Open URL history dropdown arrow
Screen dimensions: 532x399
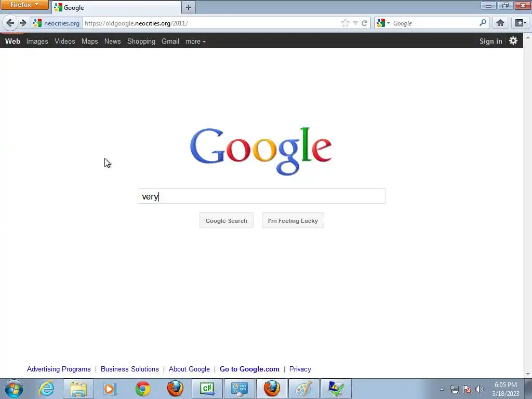355,23
